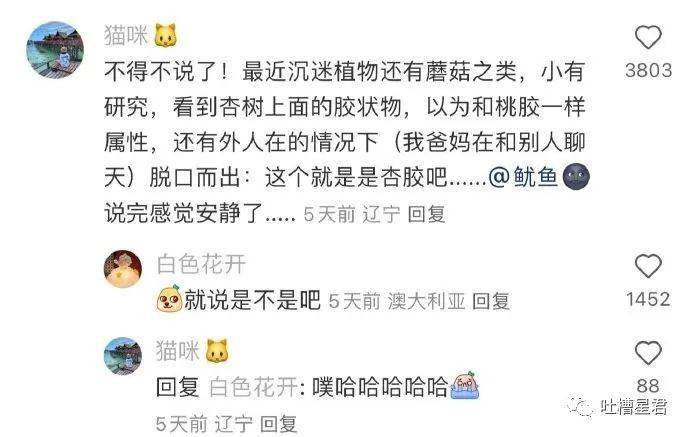
Task: Click 回复 under the 噗哈哈 reply
Action: (279, 424)
